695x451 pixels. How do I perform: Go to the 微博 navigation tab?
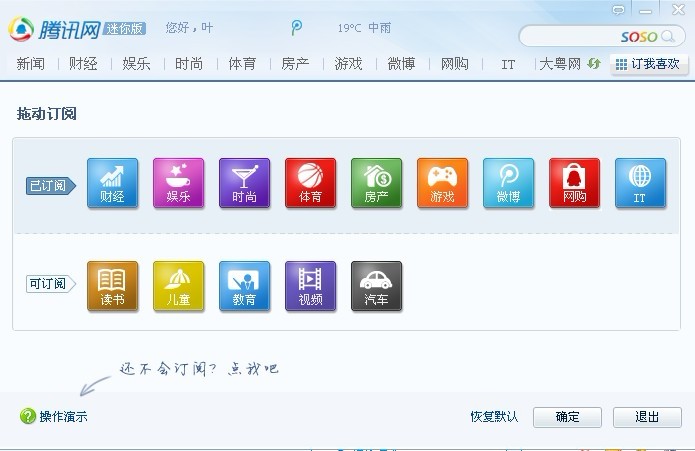click(401, 64)
